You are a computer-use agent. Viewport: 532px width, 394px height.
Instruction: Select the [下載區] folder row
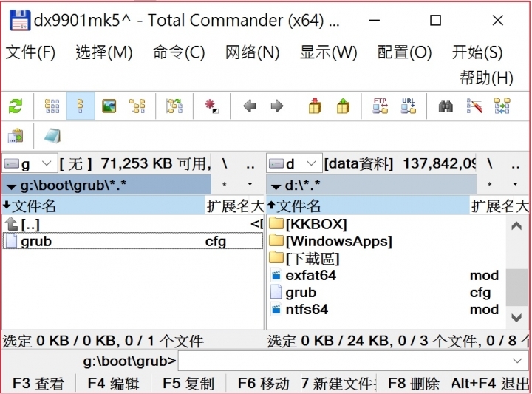pos(386,258)
